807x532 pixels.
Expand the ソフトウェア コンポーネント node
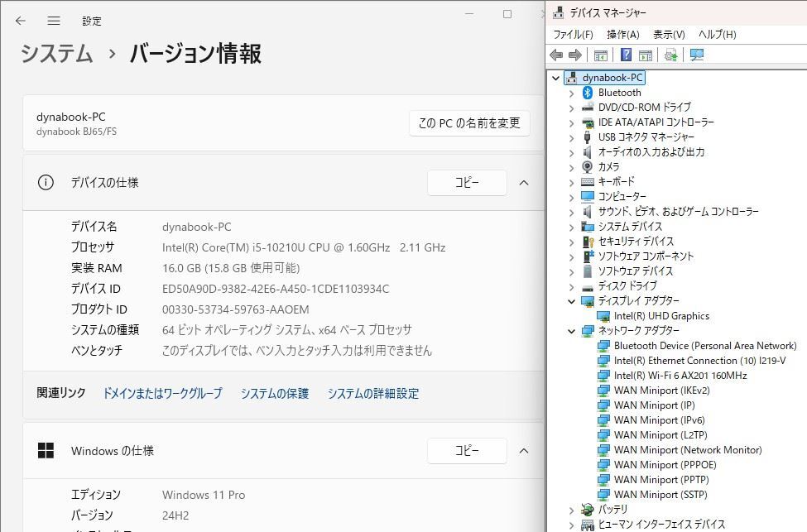571,257
